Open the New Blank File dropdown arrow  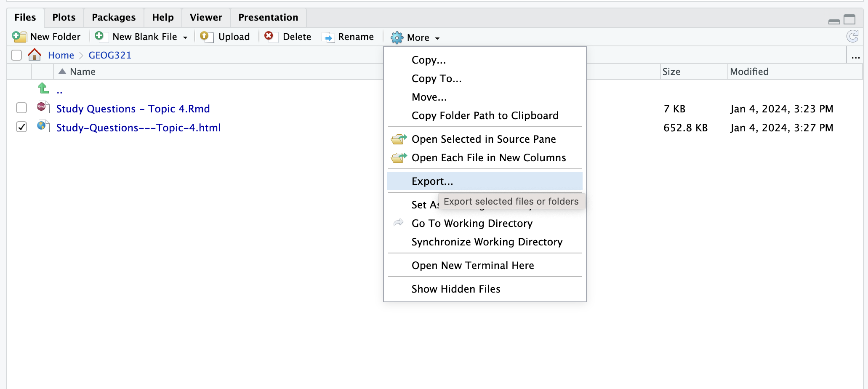[185, 37]
